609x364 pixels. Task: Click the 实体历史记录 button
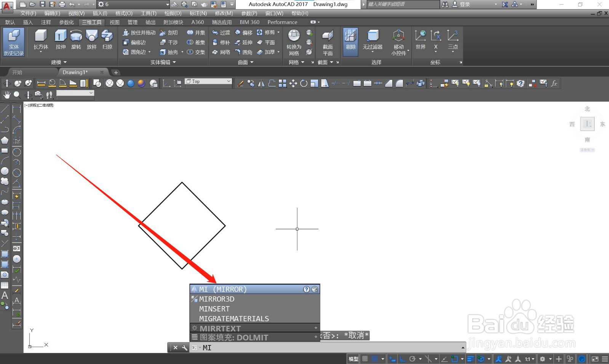(14, 42)
